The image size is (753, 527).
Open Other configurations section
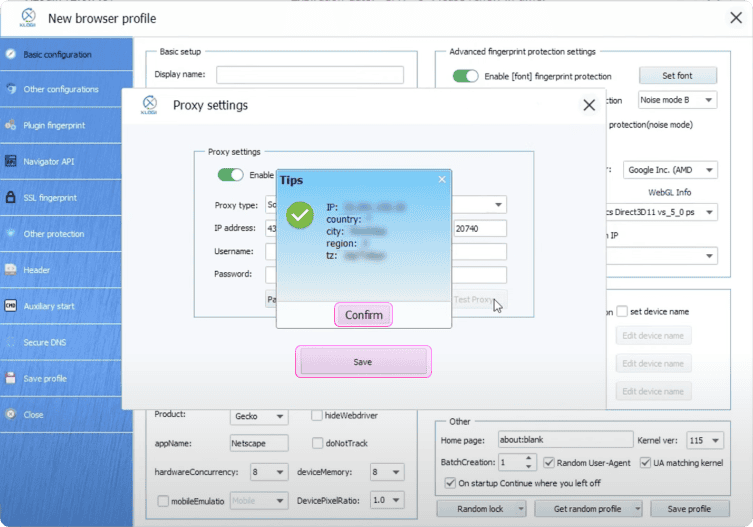[66, 89]
